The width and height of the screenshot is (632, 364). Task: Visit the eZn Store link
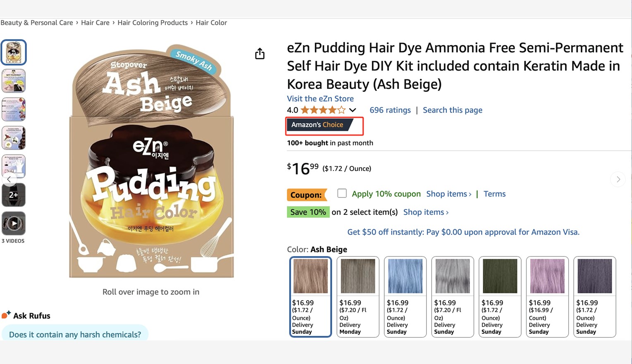tap(320, 98)
